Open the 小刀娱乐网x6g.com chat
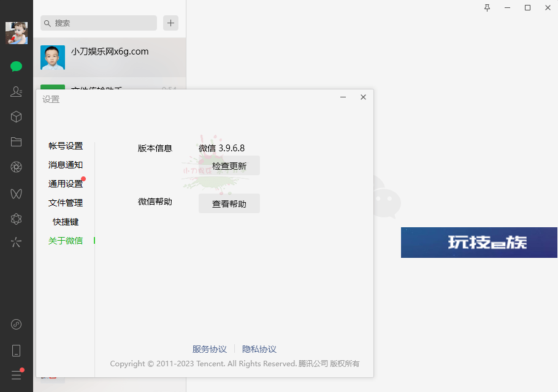This screenshot has width=558, height=392. coord(110,58)
